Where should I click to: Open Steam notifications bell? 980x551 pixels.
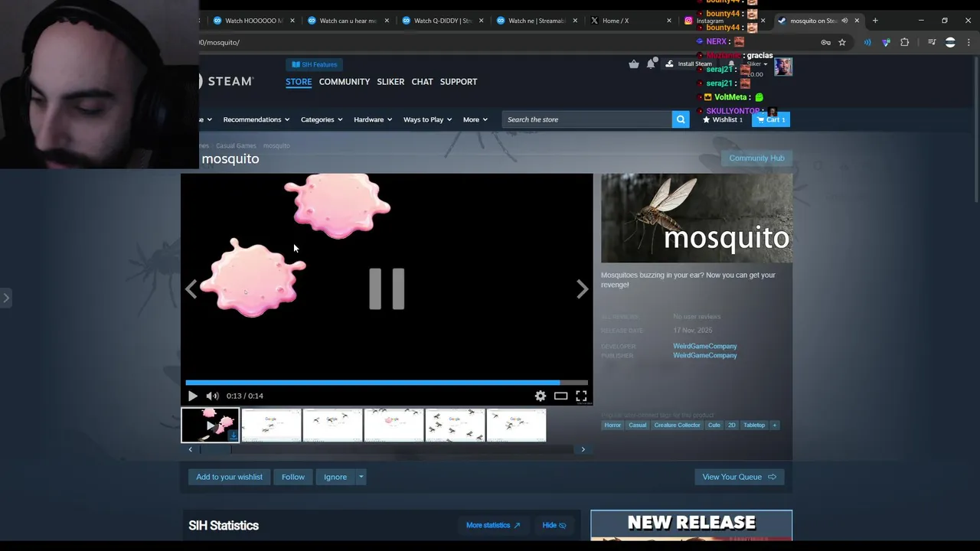coord(651,64)
